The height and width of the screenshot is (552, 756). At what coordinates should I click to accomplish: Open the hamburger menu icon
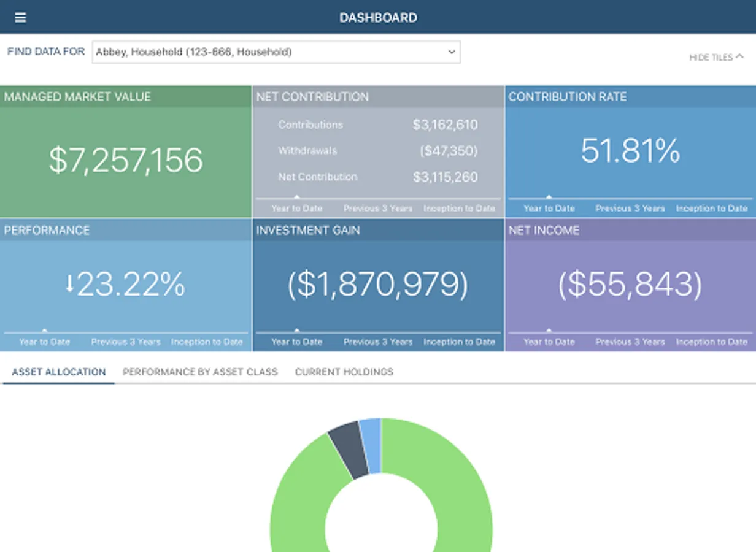coord(20,17)
